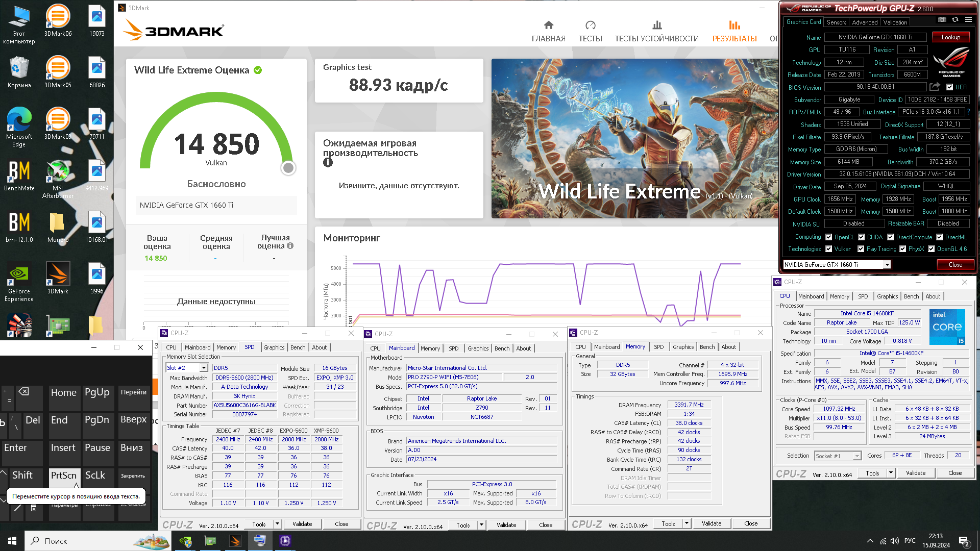Click the BIOS export share icon in GPU-Z
Image resolution: width=980 pixels, height=551 pixels.
click(935, 87)
